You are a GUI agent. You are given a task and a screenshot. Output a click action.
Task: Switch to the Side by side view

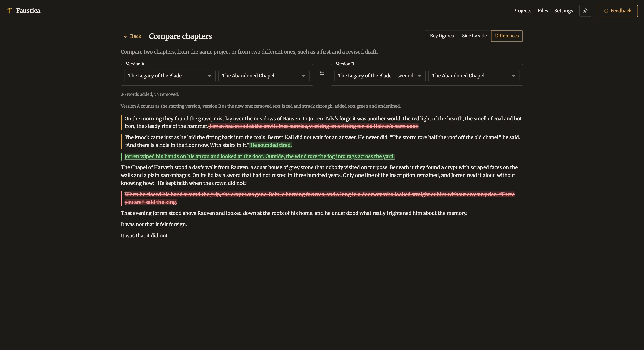click(x=474, y=36)
